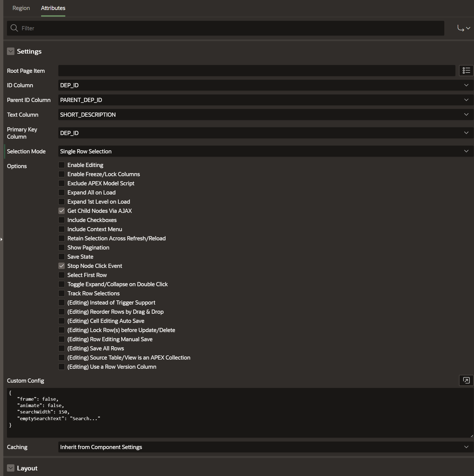The image size is (474, 476).
Task: Select the Attributes tab
Action: (x=53, y=8)
